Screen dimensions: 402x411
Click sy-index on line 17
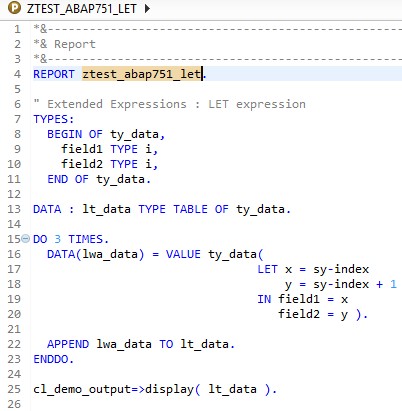pos(341,269)
